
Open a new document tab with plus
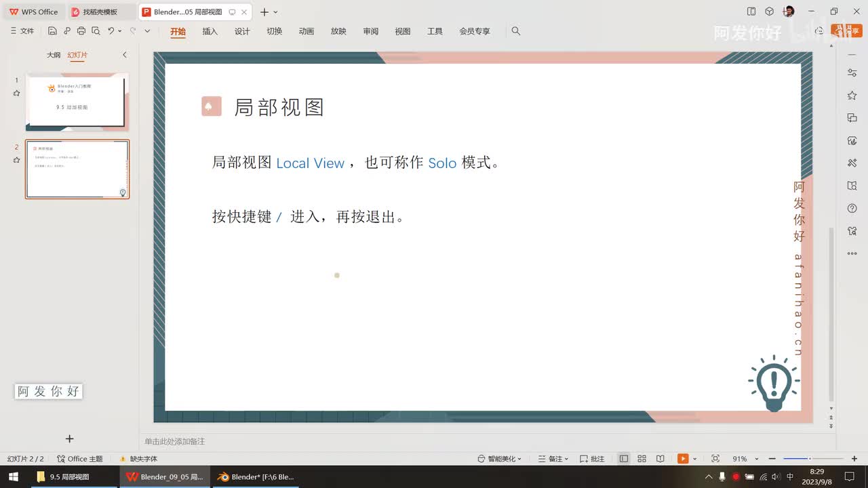click(x=264, y=12)
